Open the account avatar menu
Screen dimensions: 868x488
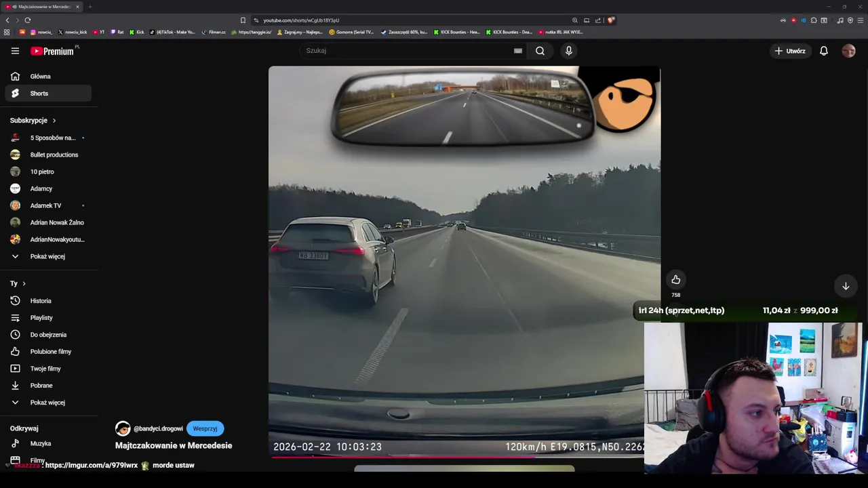[x=848, y=51]
